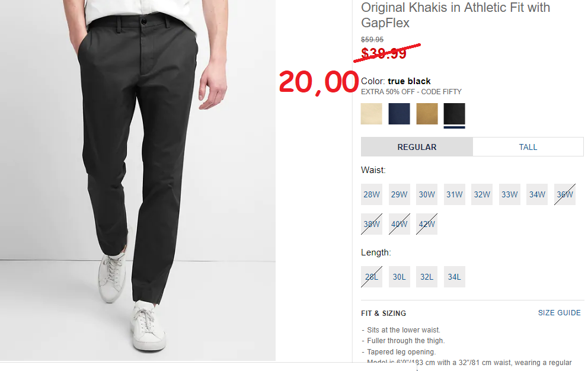This screenshot has width=588, height=371.
Task: Choose waist size 33W
Action: click(x=510, y=194)
